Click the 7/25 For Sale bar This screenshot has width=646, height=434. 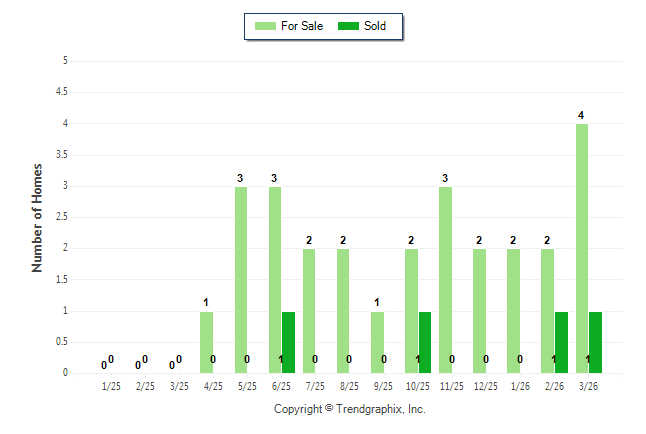click(x=309, y=311)
